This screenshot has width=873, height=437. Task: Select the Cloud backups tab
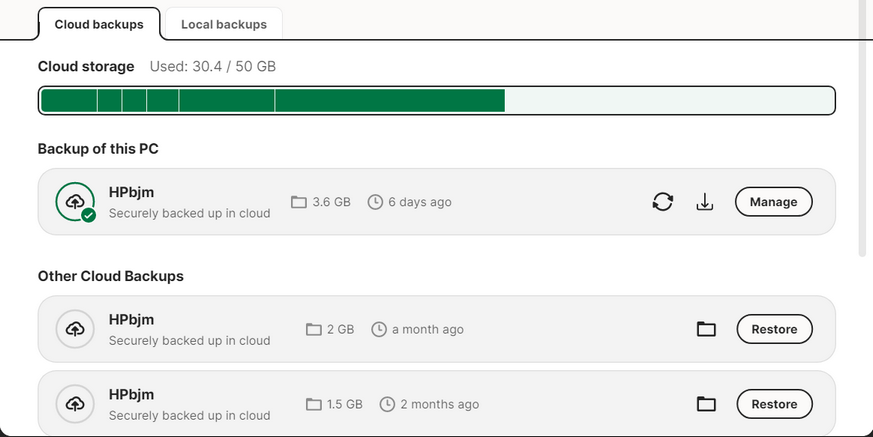[99, 24]
